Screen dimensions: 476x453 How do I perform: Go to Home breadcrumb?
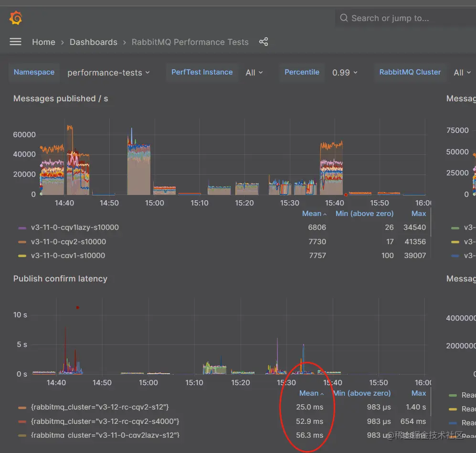[44, 42]
